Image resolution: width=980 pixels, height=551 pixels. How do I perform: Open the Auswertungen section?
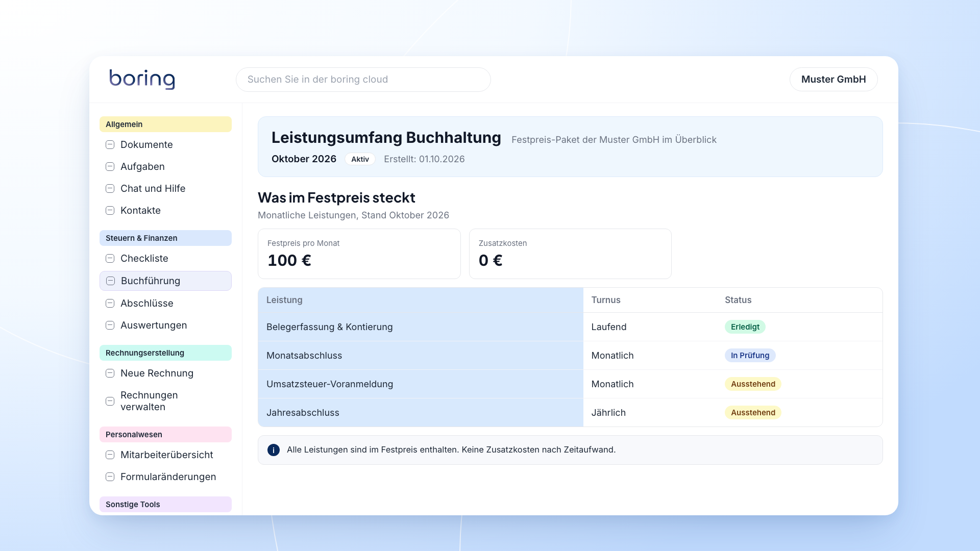[x=165, y=325]
